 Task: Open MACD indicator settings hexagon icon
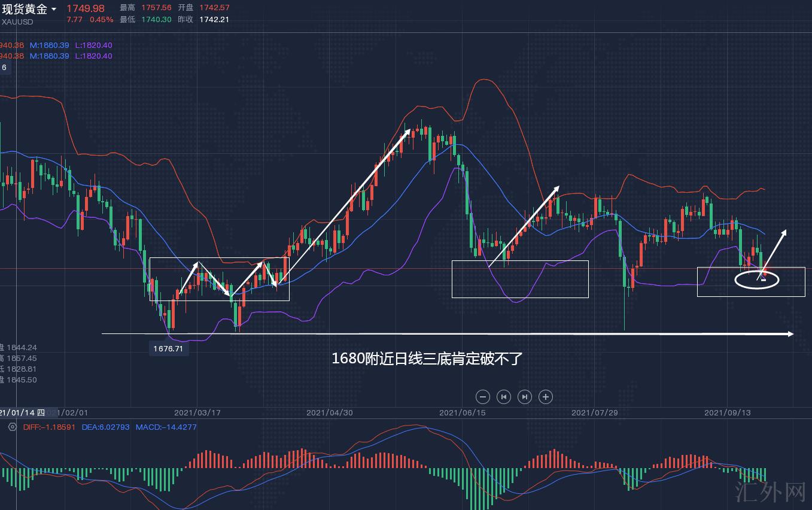tap(12, 427)
